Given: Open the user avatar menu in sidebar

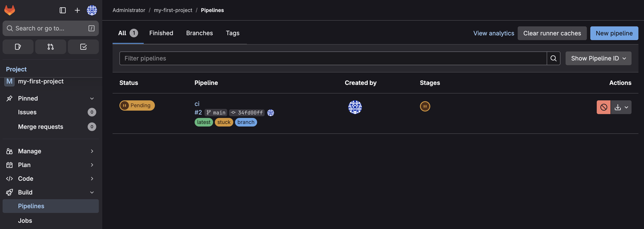Looking at the screenshot, I should (92, 10).
